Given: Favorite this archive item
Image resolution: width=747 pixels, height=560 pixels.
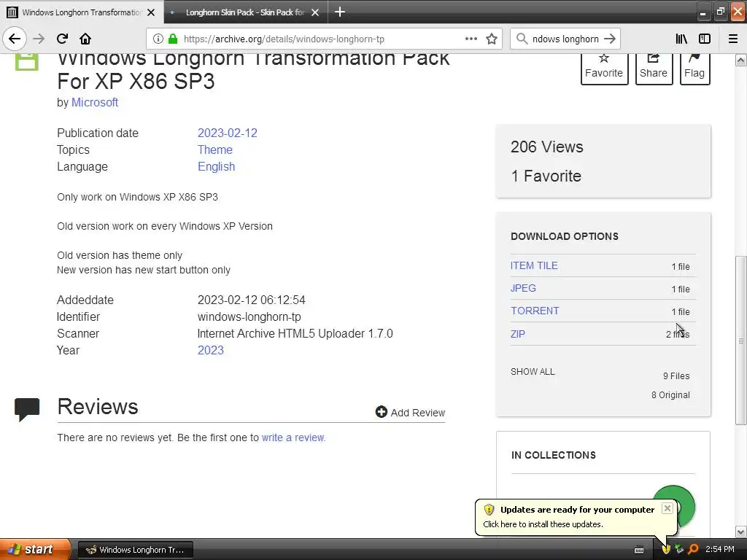Looking at the screenshot, I should point(604,69).
